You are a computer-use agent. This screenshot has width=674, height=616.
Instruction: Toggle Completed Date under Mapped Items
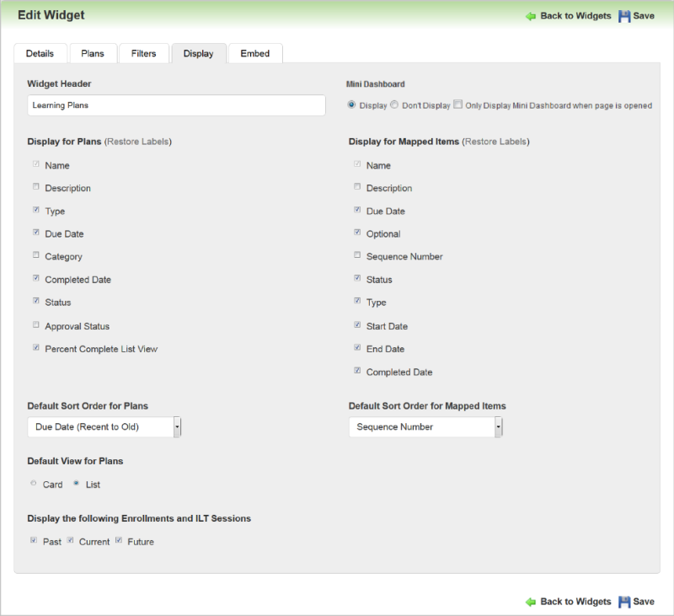pos(357,370)
